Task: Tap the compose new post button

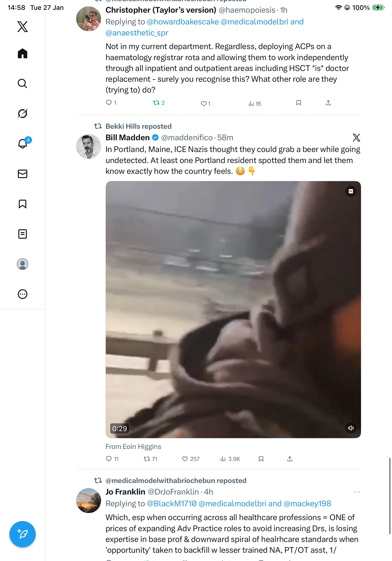Action: (x=23, y=534)
